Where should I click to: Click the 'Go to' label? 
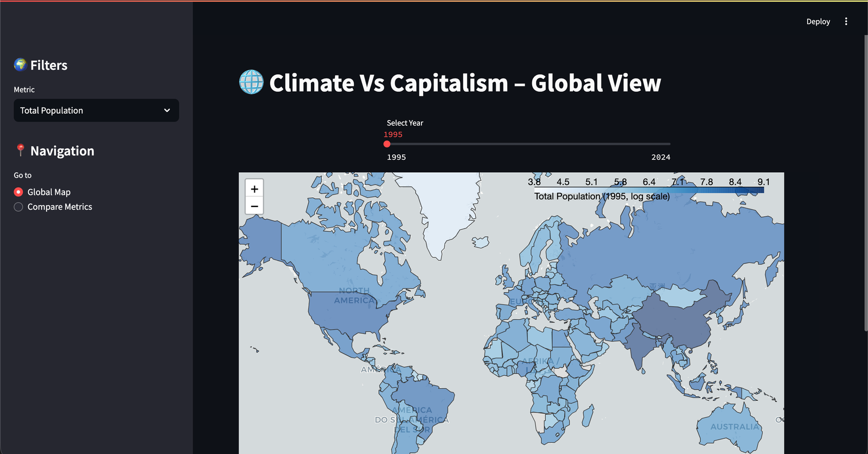pos(23,175)
